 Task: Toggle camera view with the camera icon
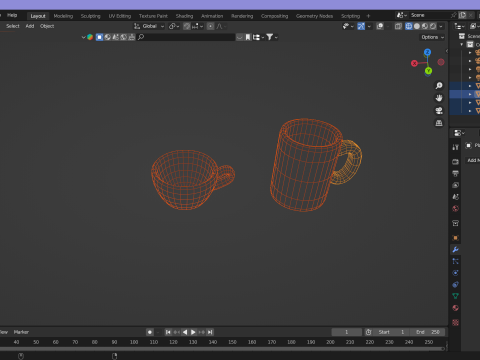439,110
